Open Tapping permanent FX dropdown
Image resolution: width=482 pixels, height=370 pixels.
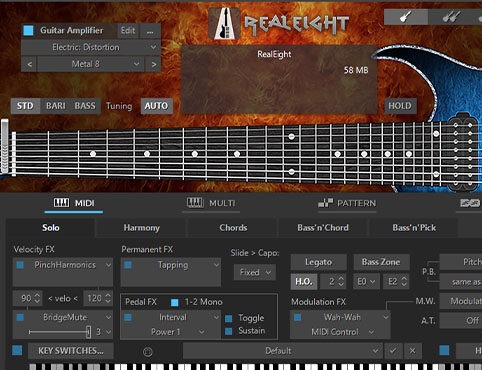(171, 265)
